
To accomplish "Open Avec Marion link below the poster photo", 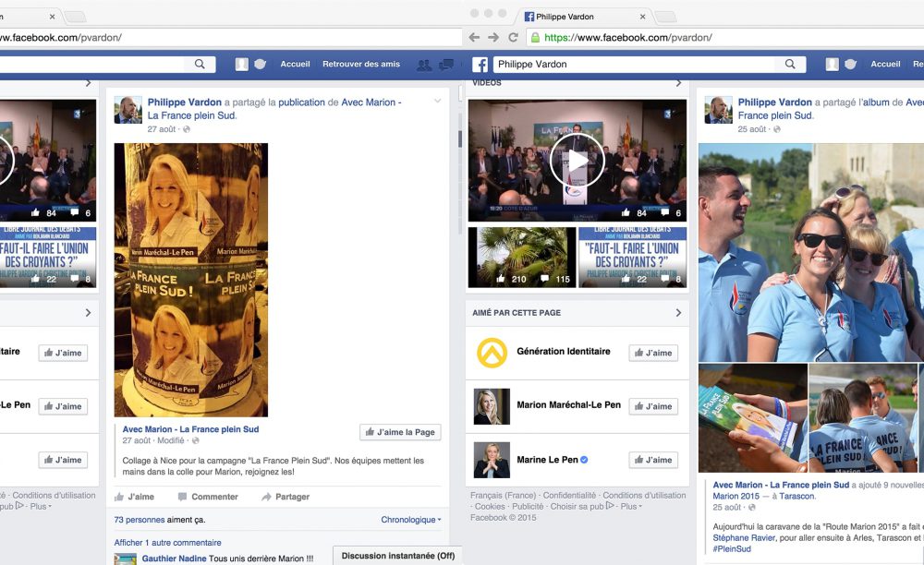I will (x=191, y=429).
